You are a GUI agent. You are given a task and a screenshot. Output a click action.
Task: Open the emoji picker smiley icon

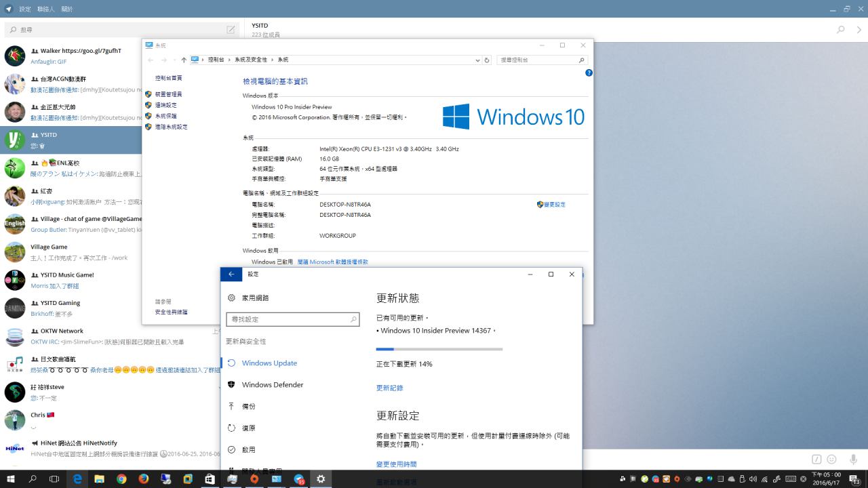point(832,459)
